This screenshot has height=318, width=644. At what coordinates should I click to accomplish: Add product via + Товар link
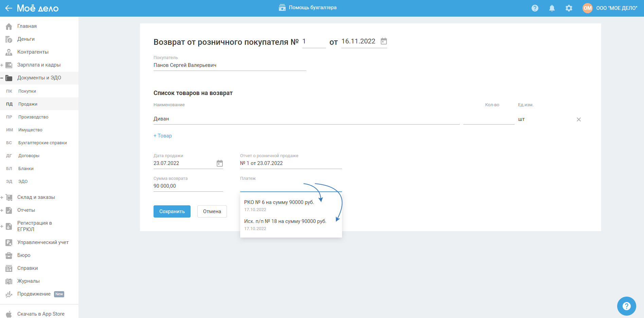click(163, 136)
